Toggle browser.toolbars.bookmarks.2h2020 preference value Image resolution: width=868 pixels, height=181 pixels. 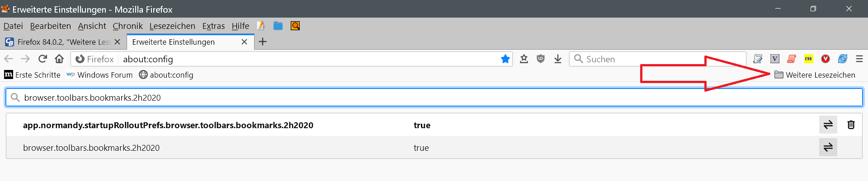click(x=828, y=148)
